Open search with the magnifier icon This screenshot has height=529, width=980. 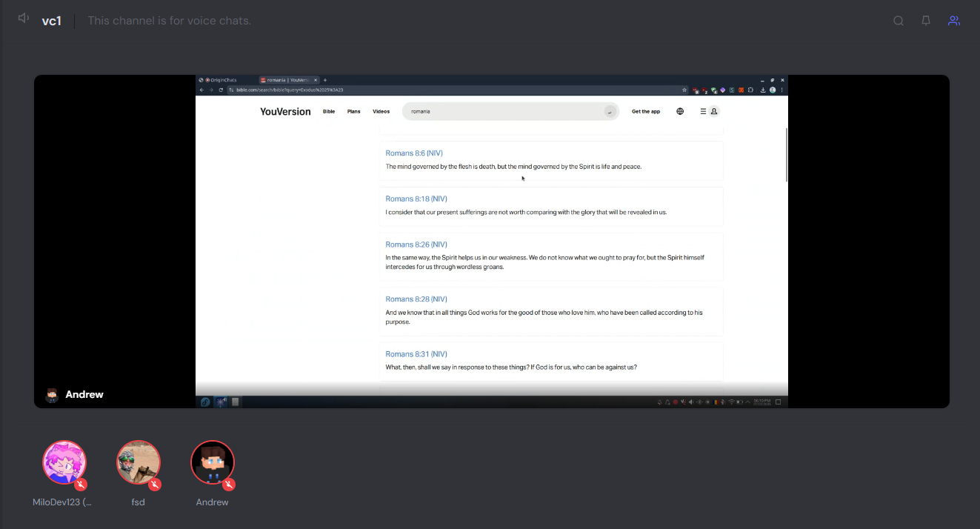[x=899, y=21]
